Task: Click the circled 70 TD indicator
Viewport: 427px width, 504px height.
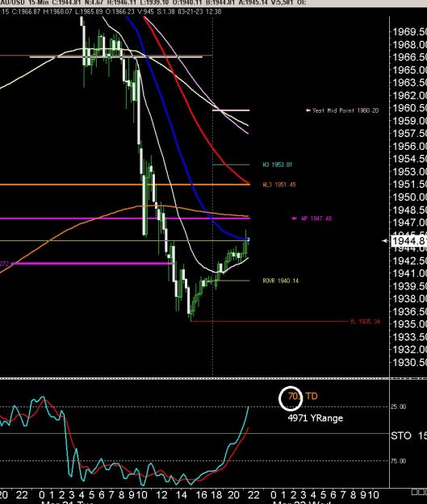Action: [x=291, y=398]
